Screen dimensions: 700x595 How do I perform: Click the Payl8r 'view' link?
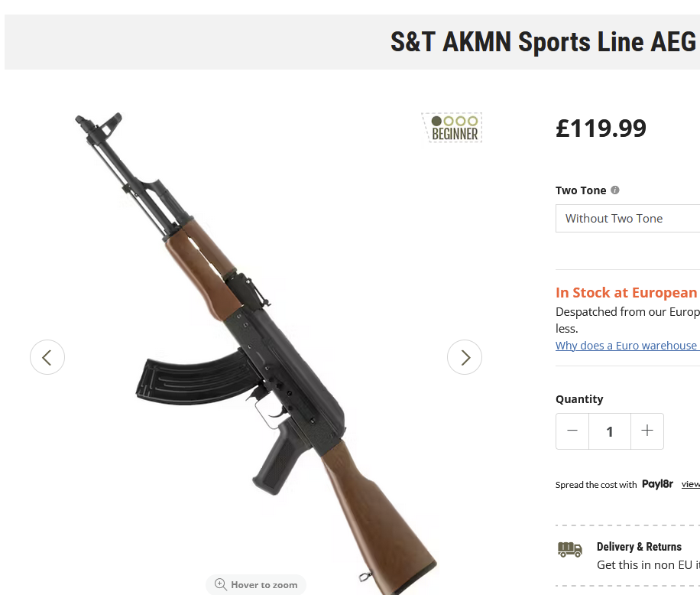point(691,484)
